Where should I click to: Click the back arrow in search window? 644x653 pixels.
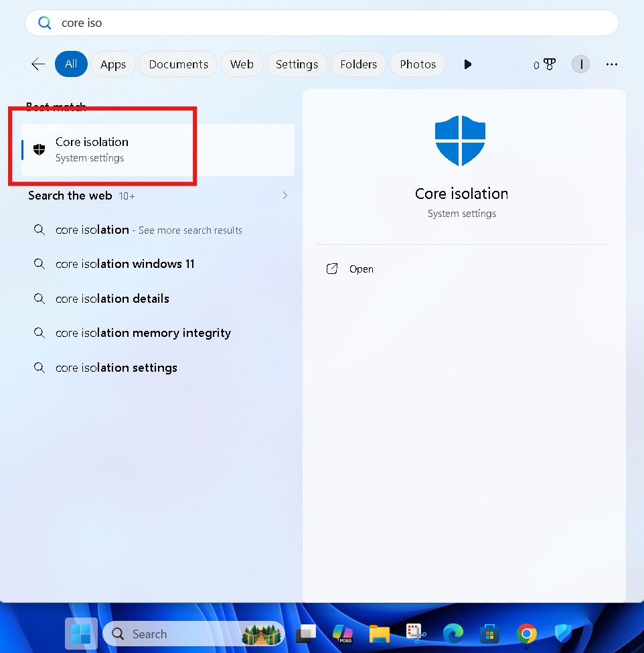click(37, 64)
